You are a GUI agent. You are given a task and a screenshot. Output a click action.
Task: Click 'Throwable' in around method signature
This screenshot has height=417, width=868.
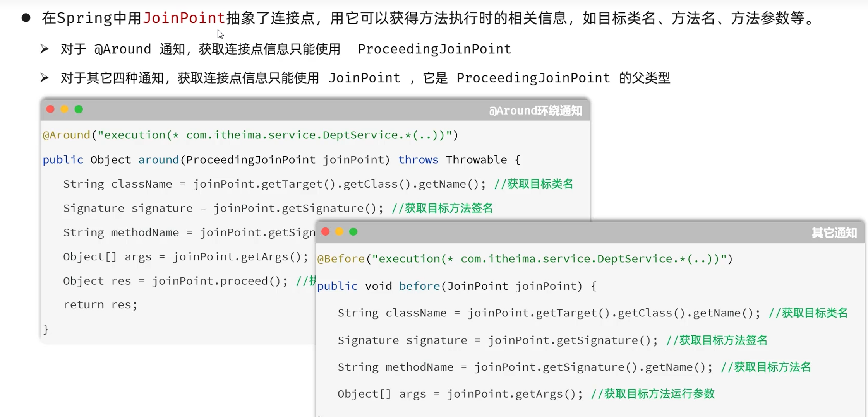pos(476,159)
